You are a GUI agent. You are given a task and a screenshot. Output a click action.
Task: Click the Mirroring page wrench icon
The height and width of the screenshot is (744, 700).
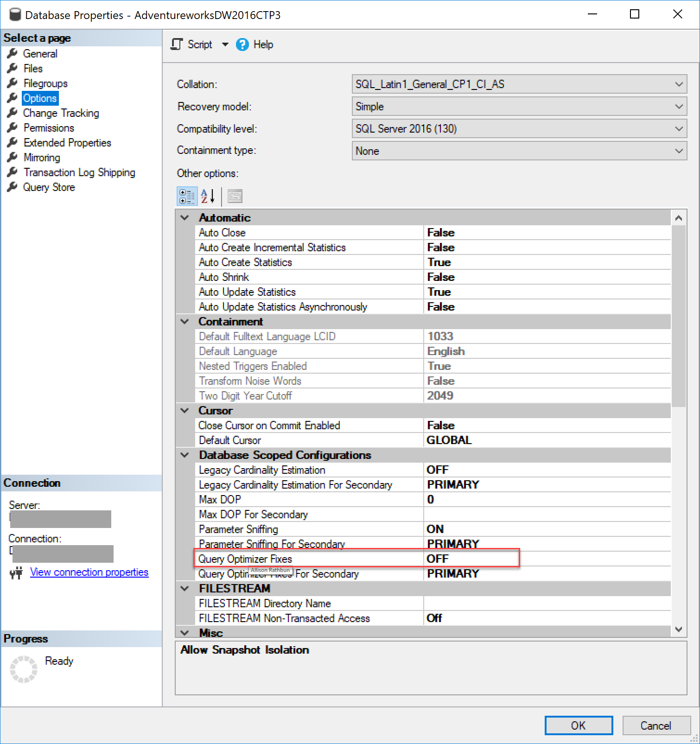pos(13,158)
